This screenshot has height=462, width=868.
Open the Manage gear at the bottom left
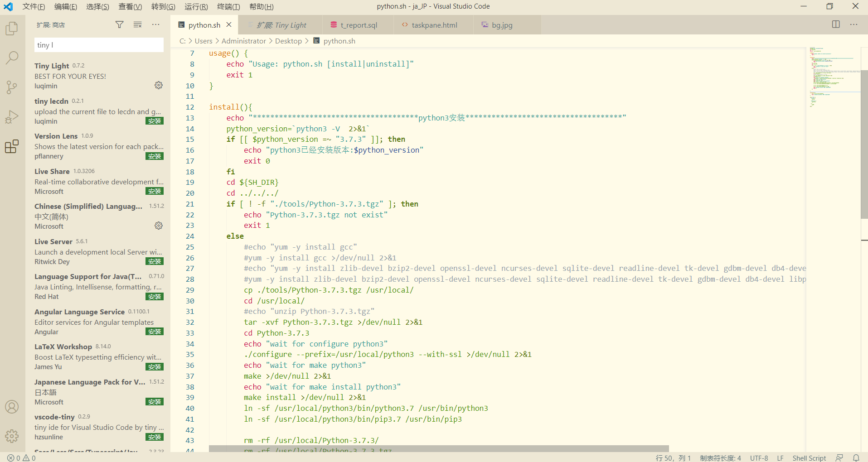tap(12, 436)
